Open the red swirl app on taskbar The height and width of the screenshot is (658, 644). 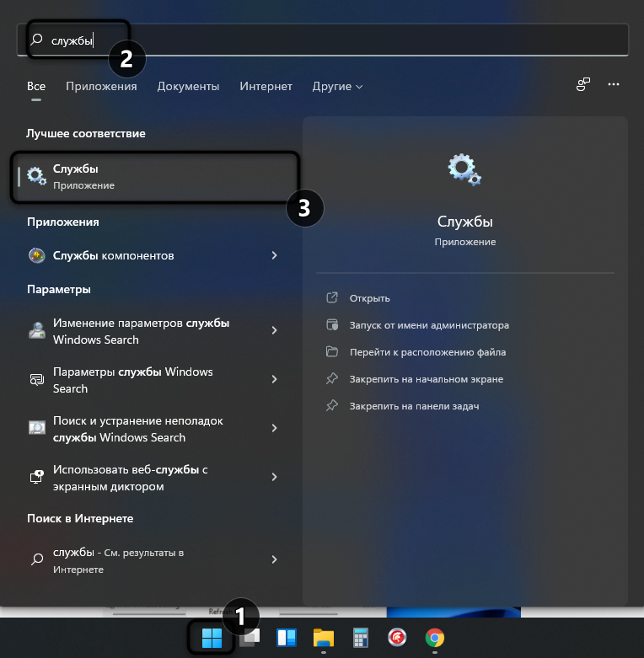(x=397, y=638)
